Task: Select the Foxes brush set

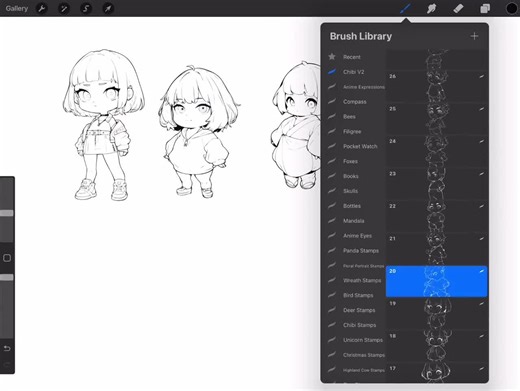Action: tap(356, 161)
